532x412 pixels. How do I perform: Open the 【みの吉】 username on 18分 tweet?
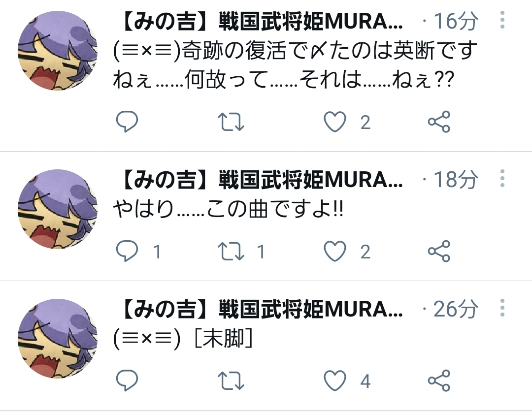pyautogui.click(x=261, y=179)
